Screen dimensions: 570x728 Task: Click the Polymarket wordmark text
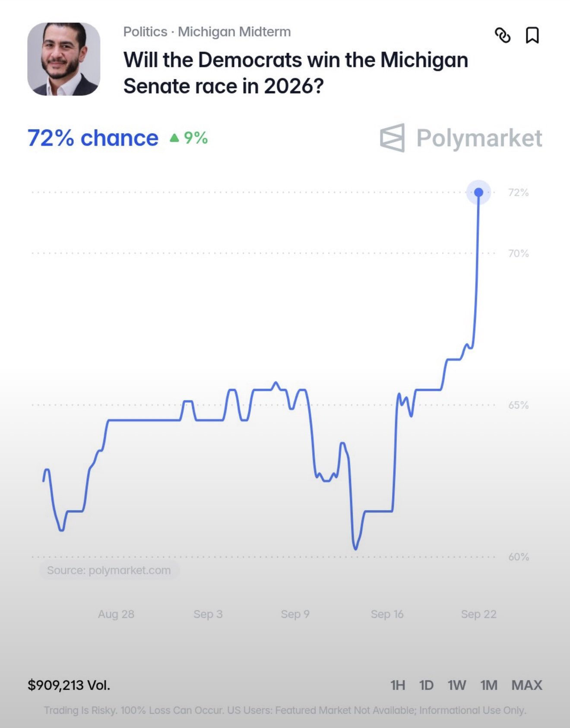point(479,138)
